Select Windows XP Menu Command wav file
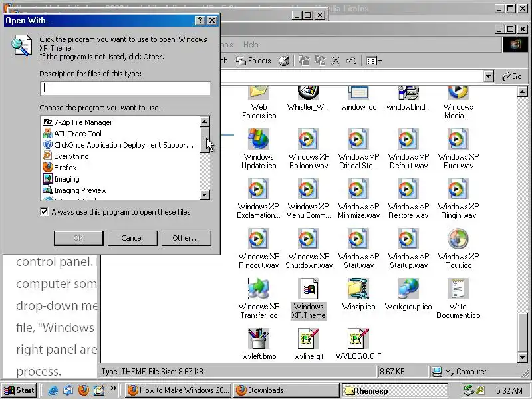 click(309, 199)
